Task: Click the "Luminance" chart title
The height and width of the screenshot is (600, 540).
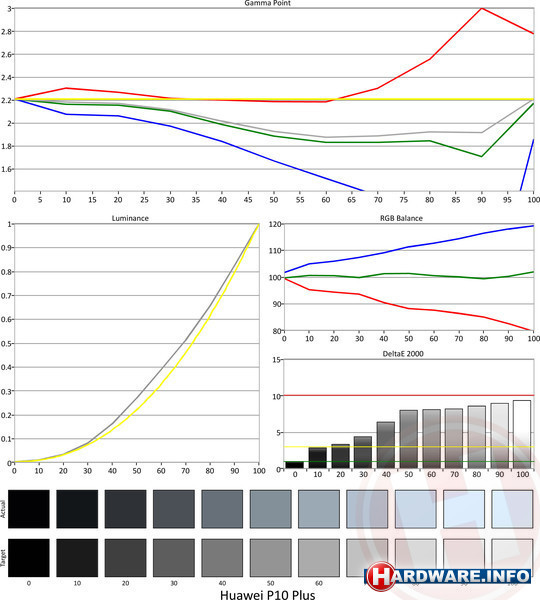Action: pyautogui.click(x=130, y=218)
